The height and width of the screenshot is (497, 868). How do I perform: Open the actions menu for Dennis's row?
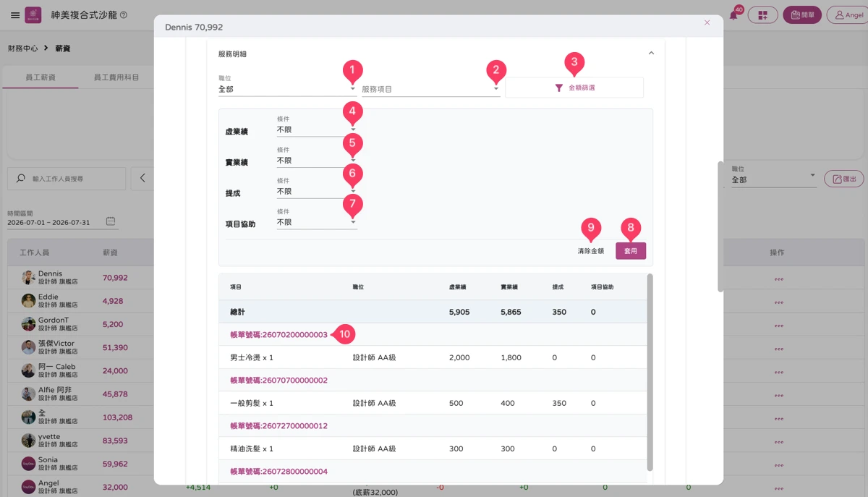(779, 279)
